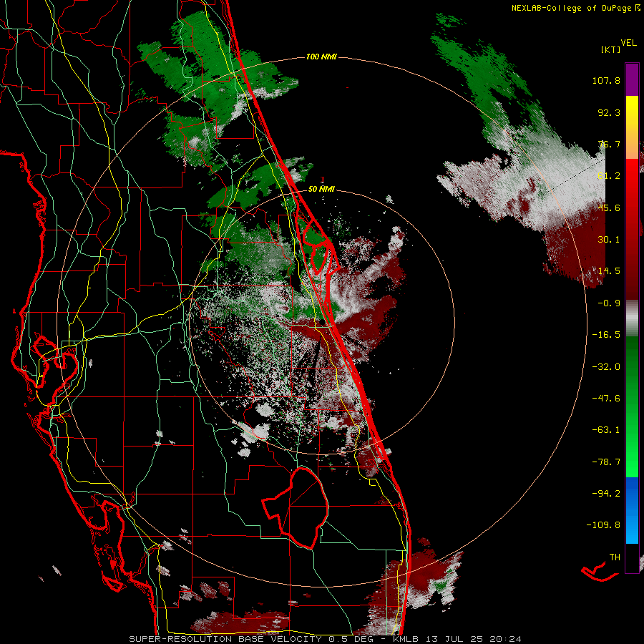Click the 30.1 velocity scale value
The image size is (644, 644).
click(609, 240)
